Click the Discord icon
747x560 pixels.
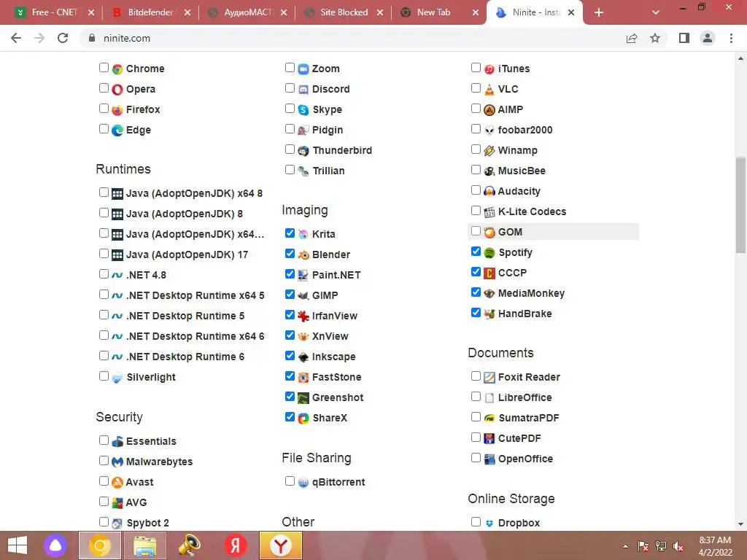coord(303,90)
